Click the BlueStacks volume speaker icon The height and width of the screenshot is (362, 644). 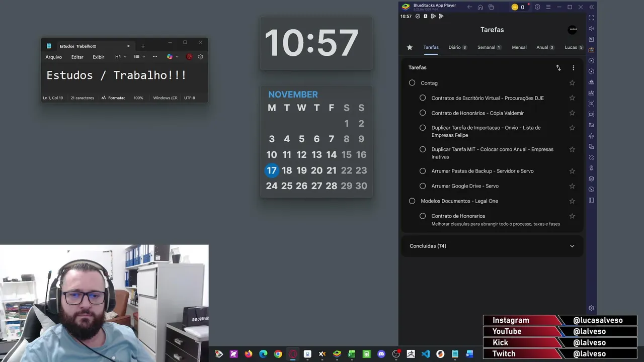[x=591, y=28]
